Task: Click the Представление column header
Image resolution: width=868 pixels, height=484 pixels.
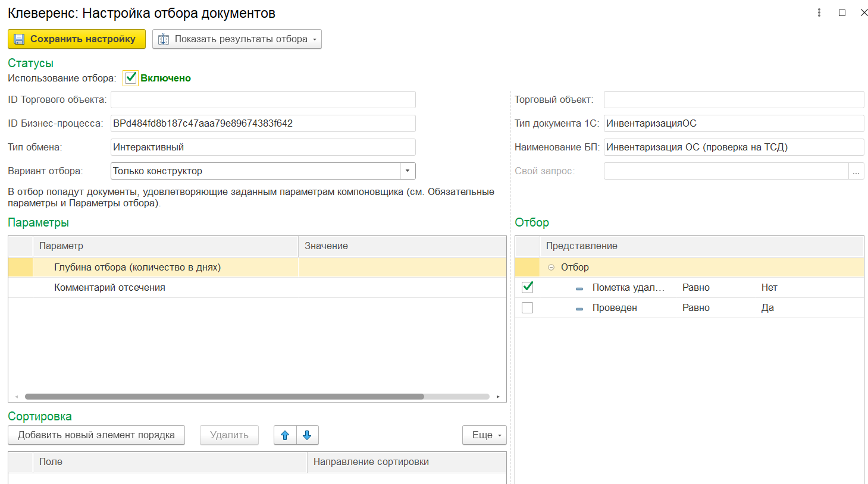Action: pos(701,246)
